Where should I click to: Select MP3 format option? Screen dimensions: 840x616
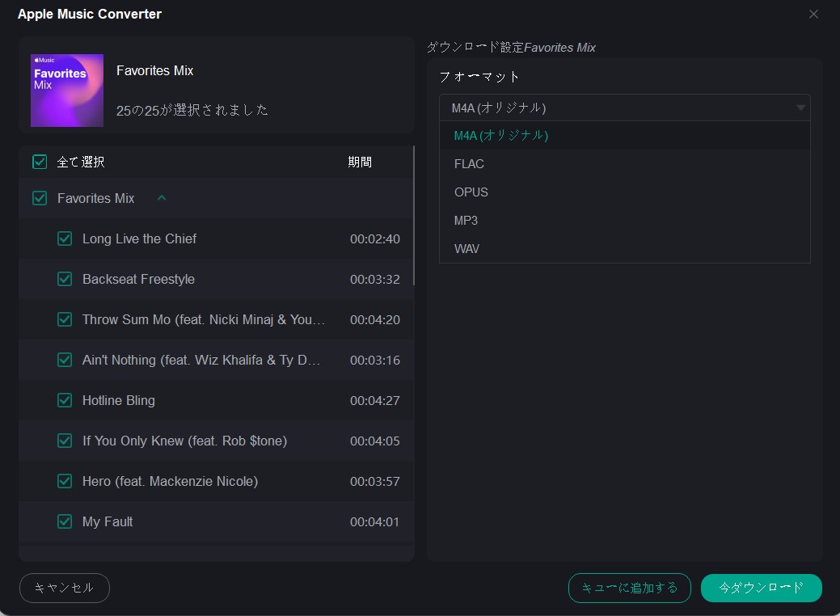625,221
